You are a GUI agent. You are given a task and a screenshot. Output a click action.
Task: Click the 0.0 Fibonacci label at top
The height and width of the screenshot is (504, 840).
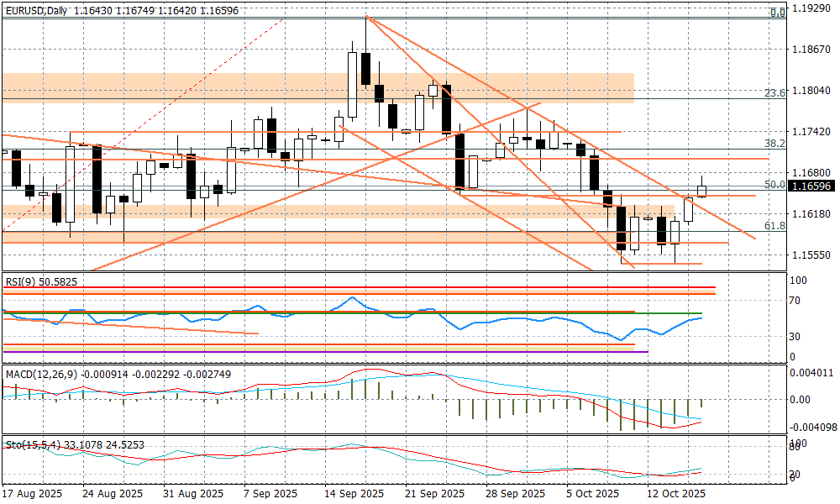[778, 13]
